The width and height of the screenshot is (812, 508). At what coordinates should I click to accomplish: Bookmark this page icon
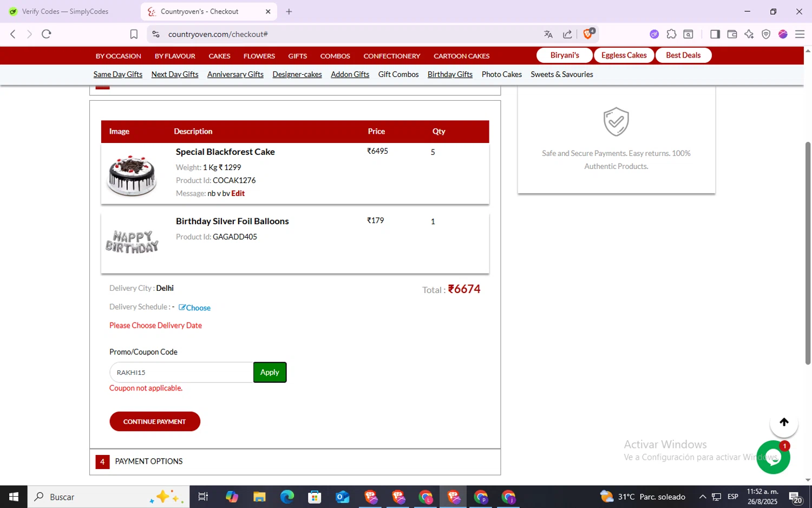coord(134,34)
